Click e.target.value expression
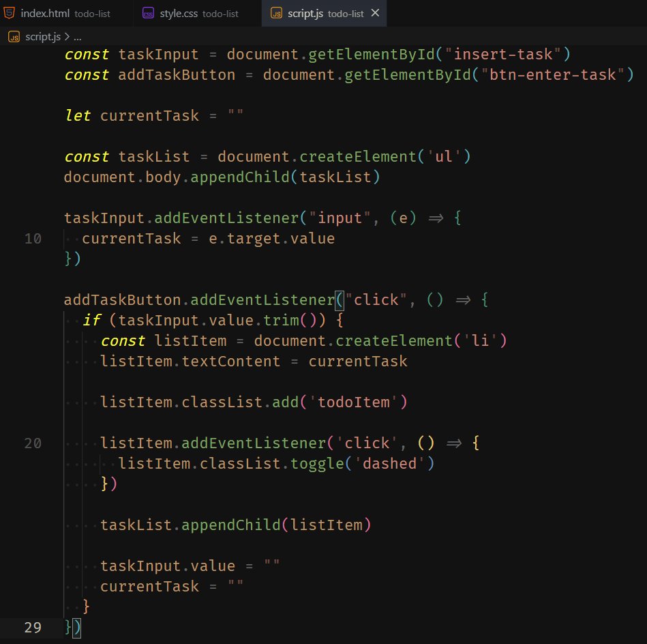This screenshot has height=644, width=647. tap(271, 239)
